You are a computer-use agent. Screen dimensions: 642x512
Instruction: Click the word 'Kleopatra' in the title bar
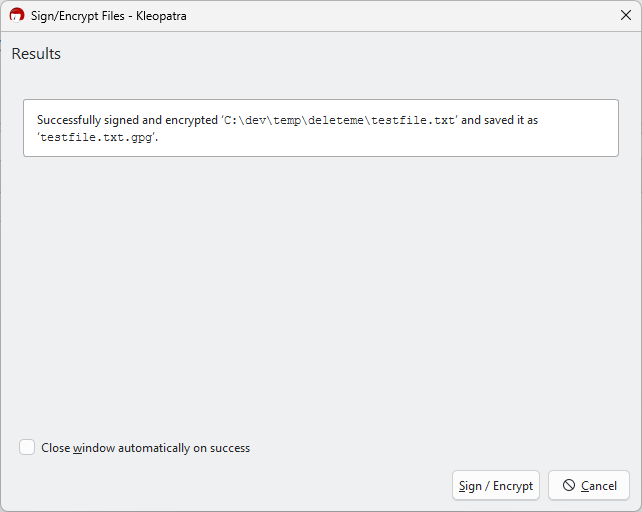[x=160, y=16]
